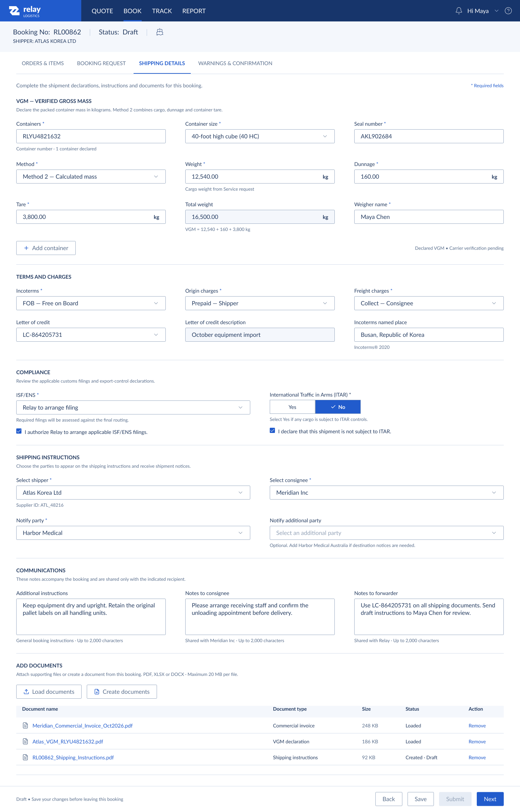Switch to the Booking Request tab
The height and width of the screenshot is (812, 520).
pos(101,63)
